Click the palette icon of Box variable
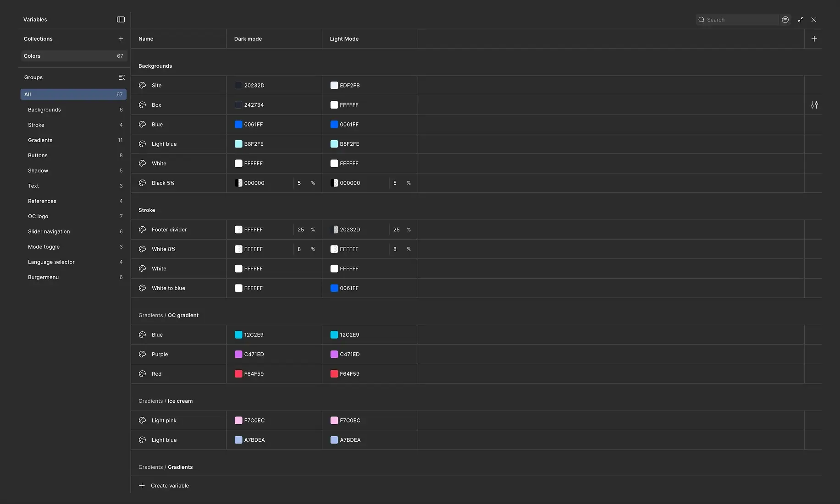 coord(142,105)
